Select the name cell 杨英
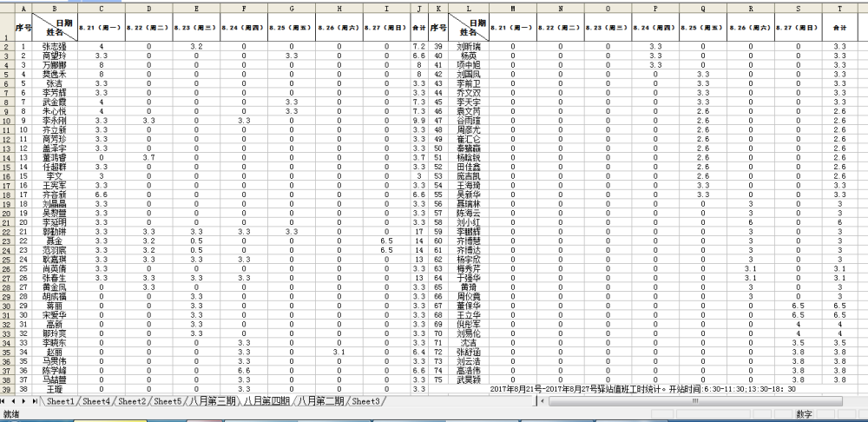 click(x=469, y=56)
